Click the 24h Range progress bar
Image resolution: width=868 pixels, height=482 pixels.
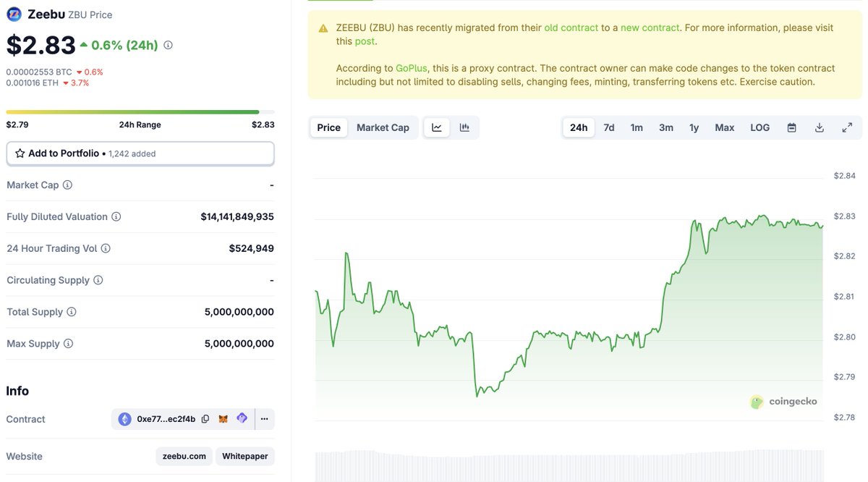[140, 112]
